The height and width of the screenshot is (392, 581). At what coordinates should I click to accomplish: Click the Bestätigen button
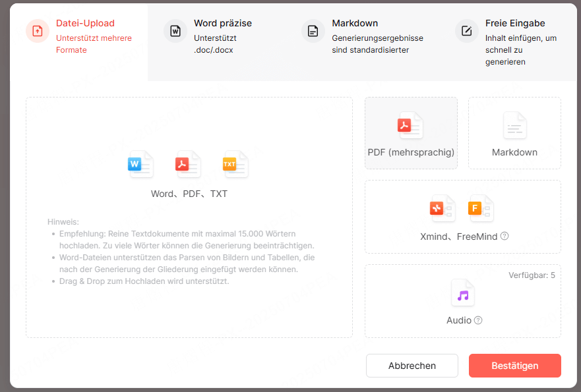pyautogui.click(x=514, y=366)
